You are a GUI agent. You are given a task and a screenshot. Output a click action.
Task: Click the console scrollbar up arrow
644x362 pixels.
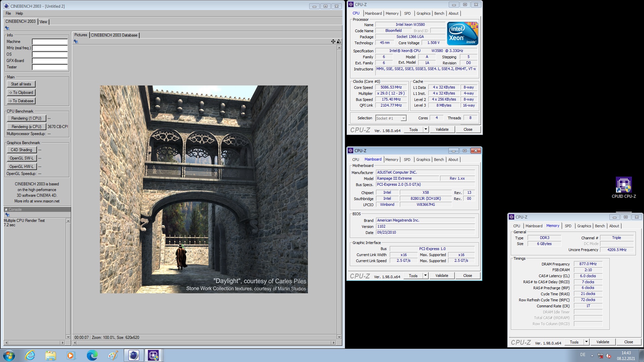68,221
